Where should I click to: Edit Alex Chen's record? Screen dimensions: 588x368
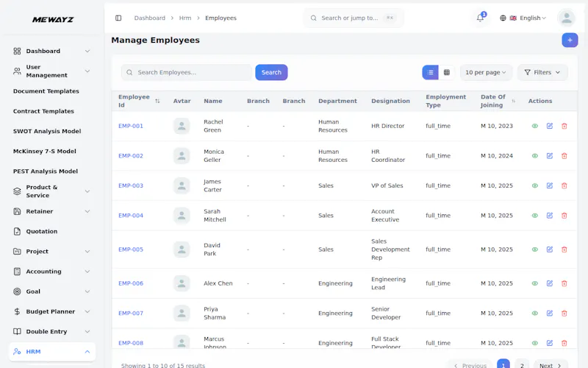549,283
